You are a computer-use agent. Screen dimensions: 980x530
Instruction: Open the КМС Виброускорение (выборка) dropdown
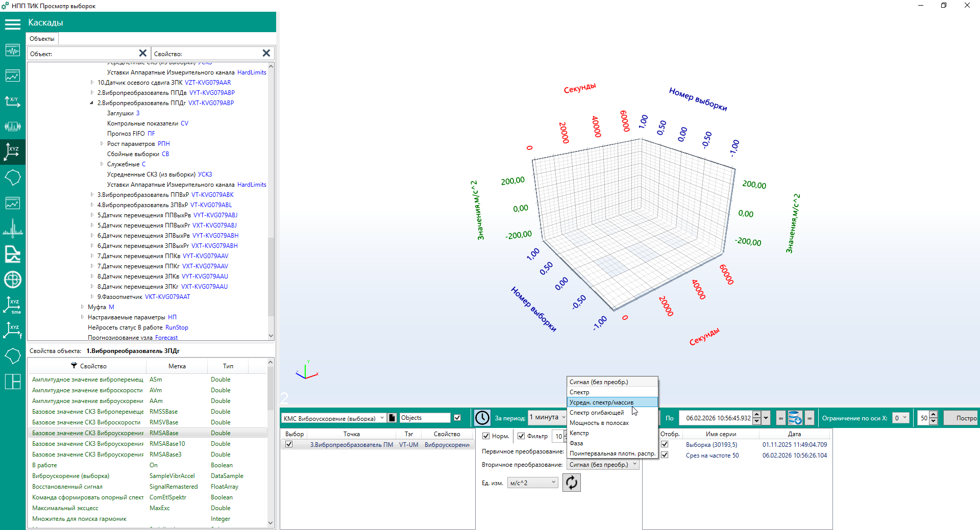(334, 418)
